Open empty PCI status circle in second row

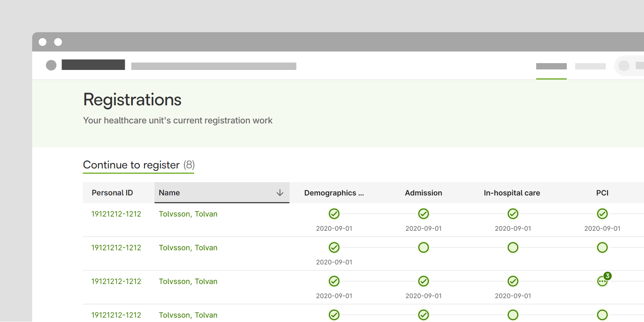coord(602,248)
